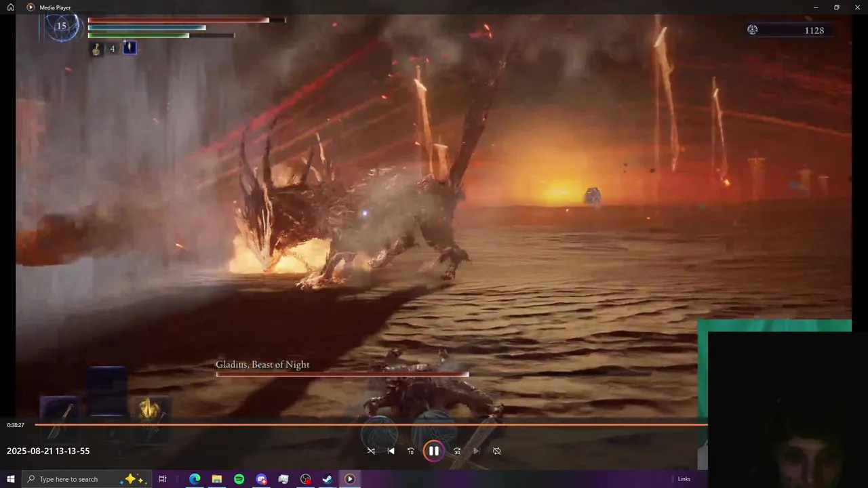Open Task View from the taskbar
The width and height of the screenshot is (868, 488).
point(163,479)
